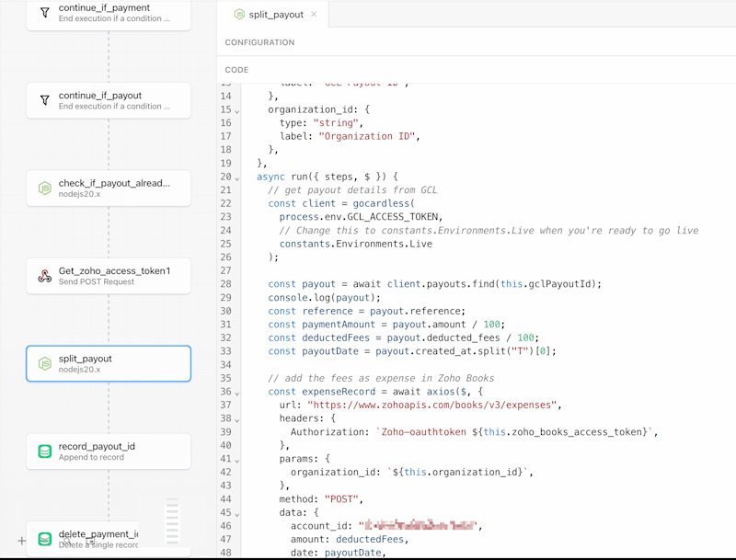Image resolution: width=736 pixels, height=560 pixels.
Task: Click the template 'organization_id' param value line 42
Action: point(459,473)
